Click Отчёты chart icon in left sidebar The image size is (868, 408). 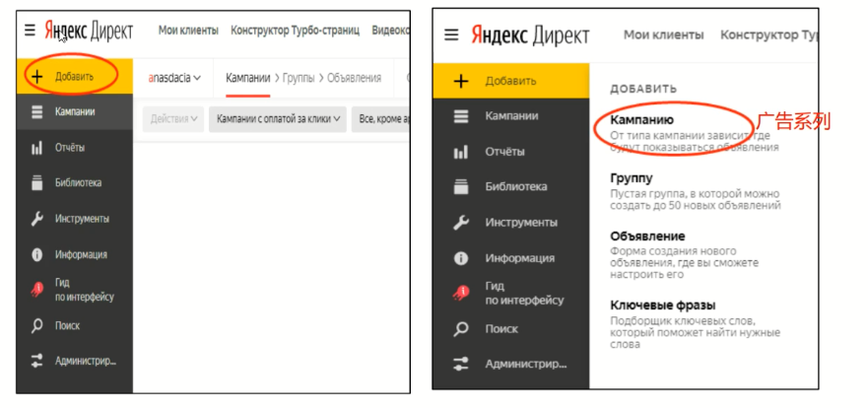pos(37,148)
